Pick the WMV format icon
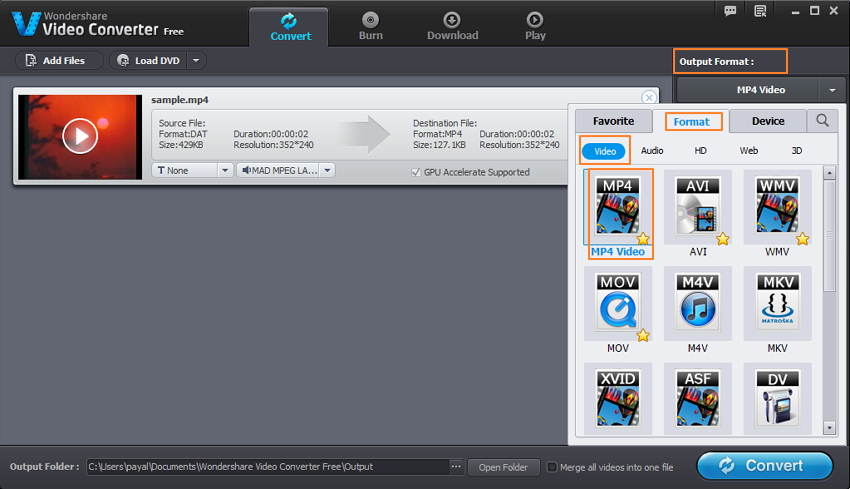This screenshot has width=850, height=489. (x=777, y=207)
